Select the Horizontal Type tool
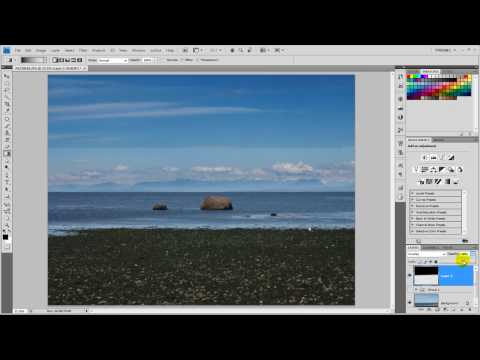Screen dimensions: 480x360 pyautogui.click(x=7, y=182)
